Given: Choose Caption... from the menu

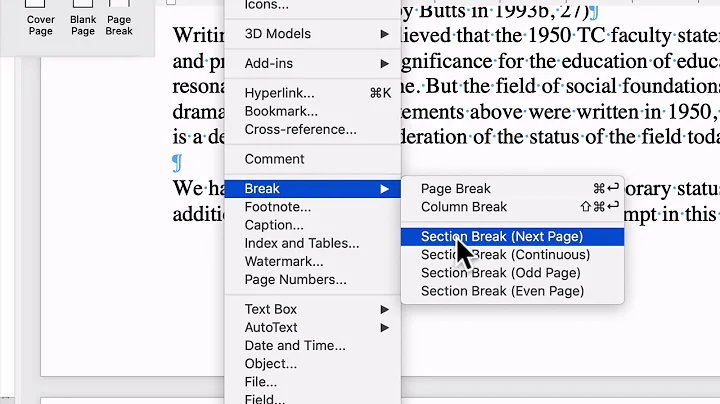Looking at the screenshot, I should [x=312, y=225].
